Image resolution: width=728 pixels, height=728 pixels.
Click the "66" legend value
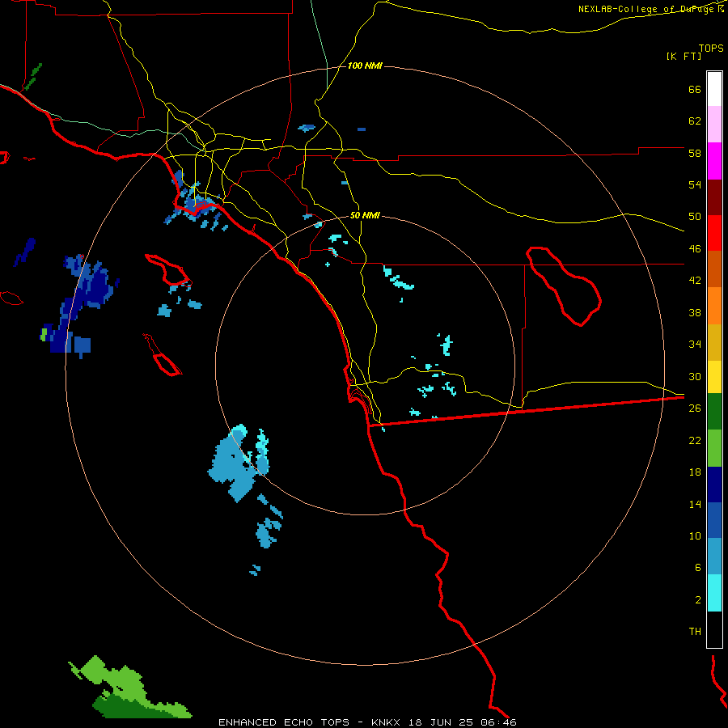695,90
